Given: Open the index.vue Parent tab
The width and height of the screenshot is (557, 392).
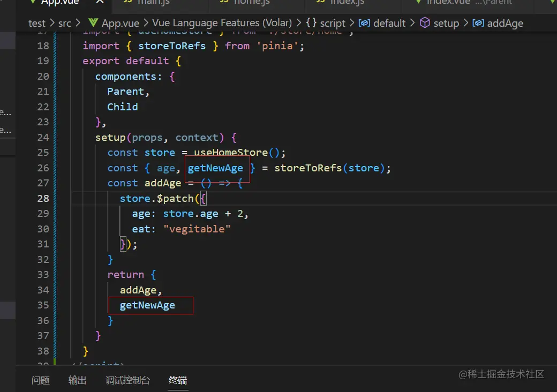Looking at the screenshot, I should 468,3.
